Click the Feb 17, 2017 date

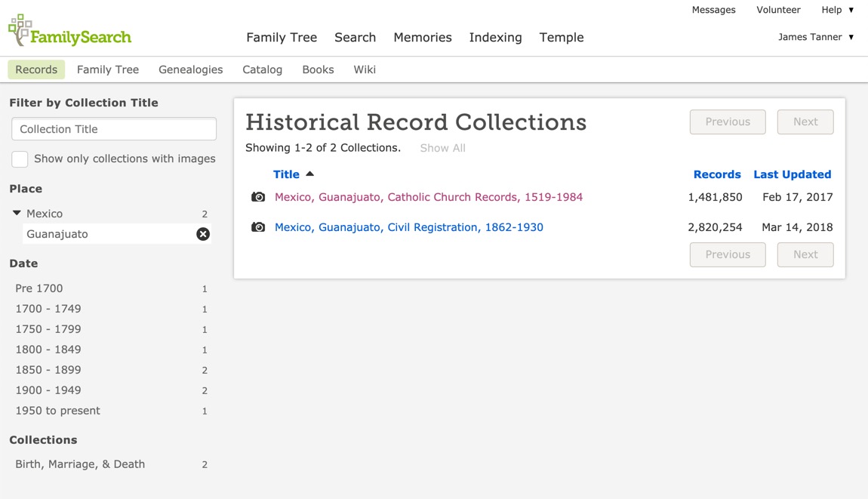(797, 197)
